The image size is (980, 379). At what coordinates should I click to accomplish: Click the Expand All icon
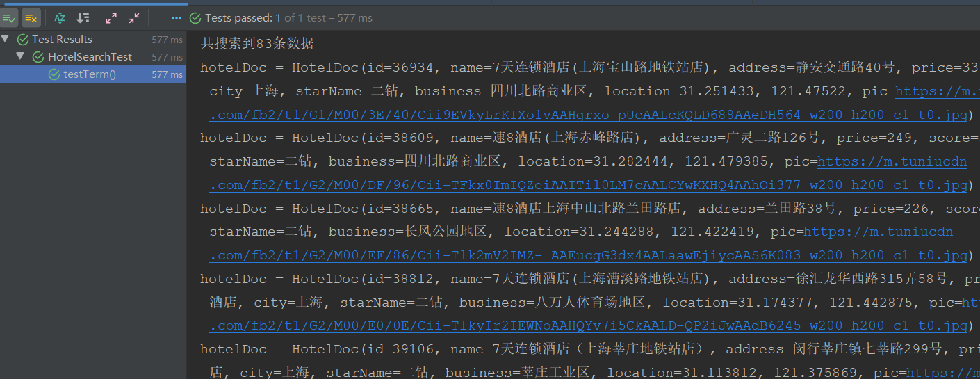111,17
